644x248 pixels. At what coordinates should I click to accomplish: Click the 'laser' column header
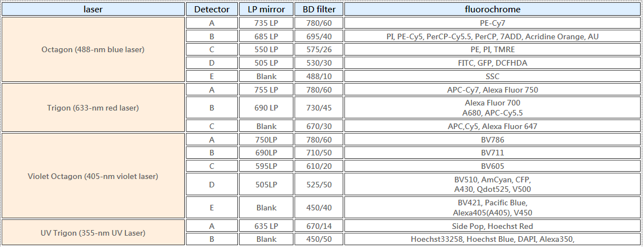(x=93, y=9)
